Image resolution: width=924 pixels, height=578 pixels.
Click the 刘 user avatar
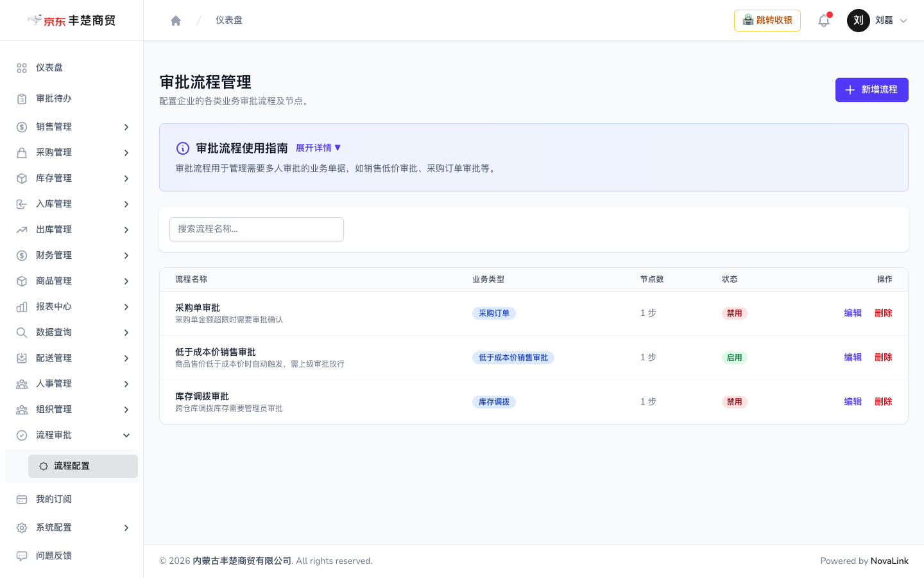tap(859, 21)
